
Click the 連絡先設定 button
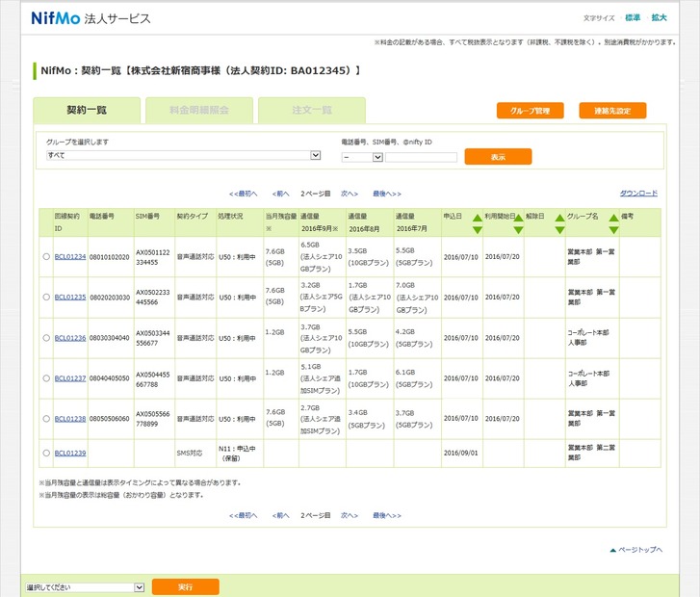(612, 111)
